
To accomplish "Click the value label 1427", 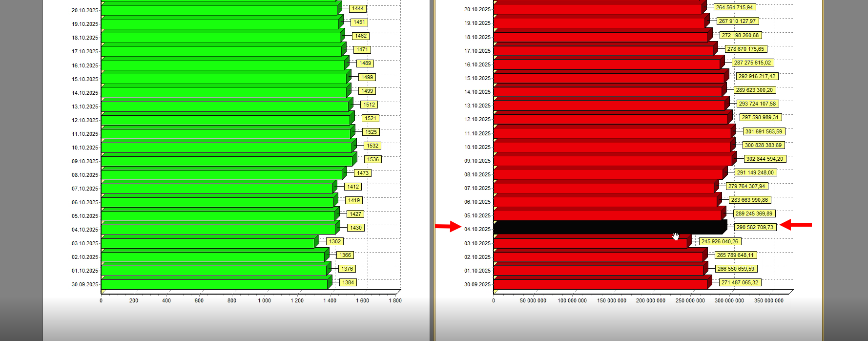I will pyautogui.click(x=355, y=214).
